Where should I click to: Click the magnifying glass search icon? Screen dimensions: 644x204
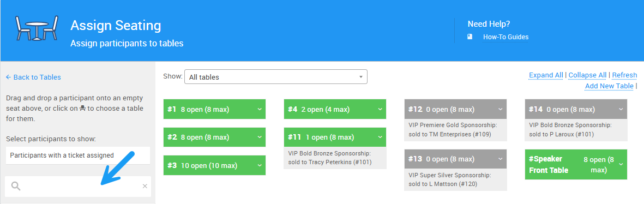[x=16, y=187]
